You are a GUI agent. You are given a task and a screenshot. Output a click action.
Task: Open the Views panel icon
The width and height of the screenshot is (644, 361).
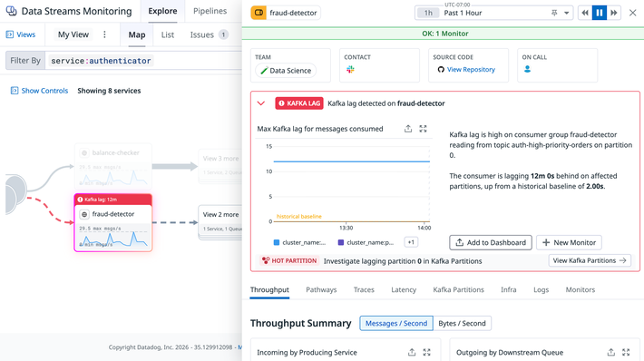coord(9,34)
